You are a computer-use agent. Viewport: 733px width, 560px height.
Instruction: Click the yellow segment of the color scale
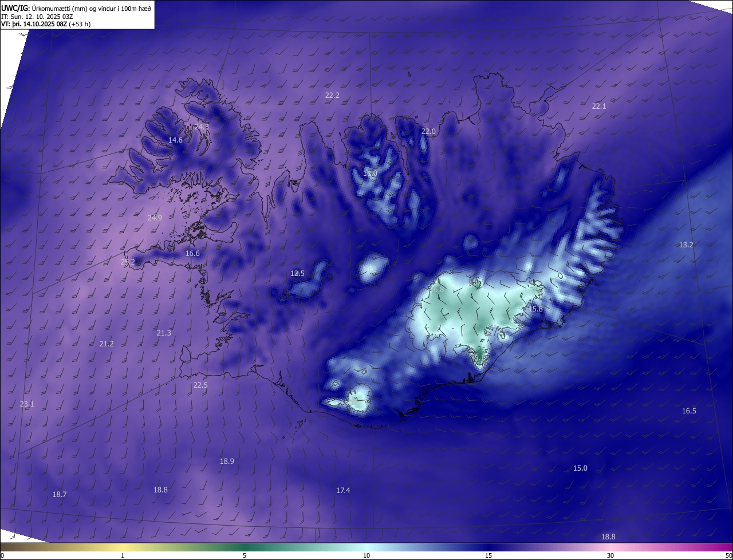[x=123, y=547]
